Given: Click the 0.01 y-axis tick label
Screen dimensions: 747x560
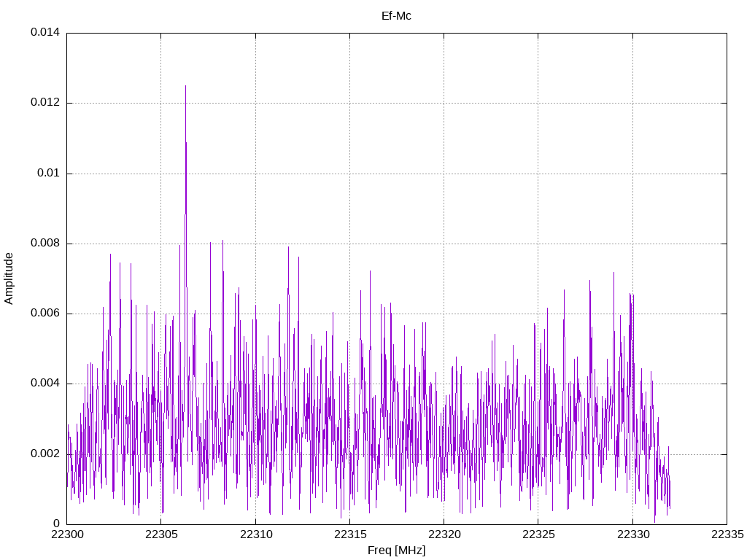Looking at the screenshot, I should (x=47, y=173).
